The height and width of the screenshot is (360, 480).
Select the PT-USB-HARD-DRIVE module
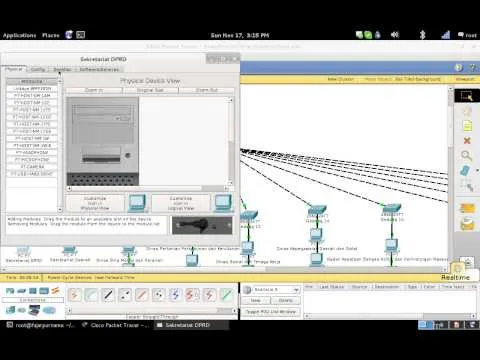click(32, 174)
